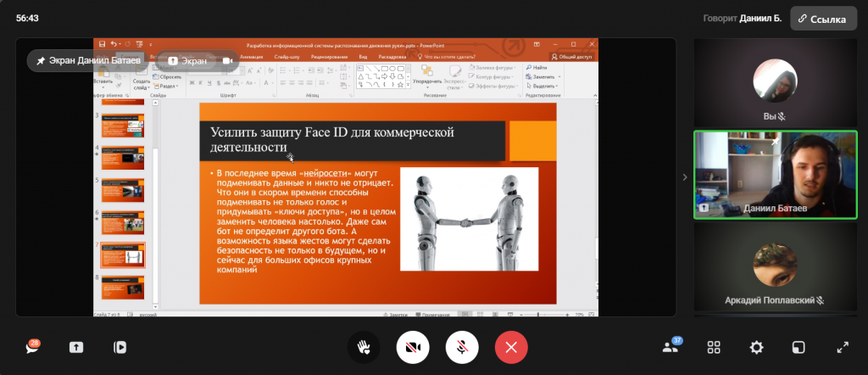Select slide 5 thumbnail in slide panel
Viewport: 868px width, 375px height.
click(x=123, y=190)
